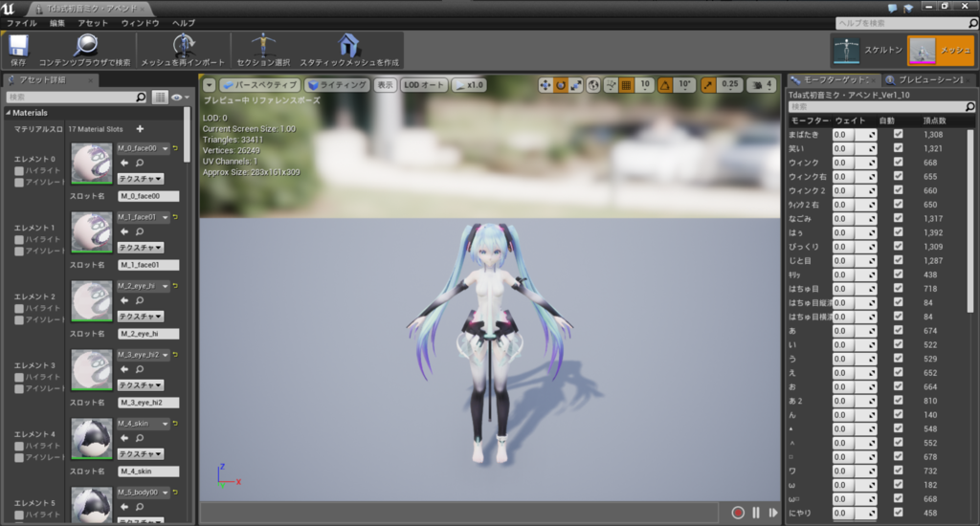Collapse the Materials section
The height and width of the screenshot is (526, 980).
pos(8,113)
